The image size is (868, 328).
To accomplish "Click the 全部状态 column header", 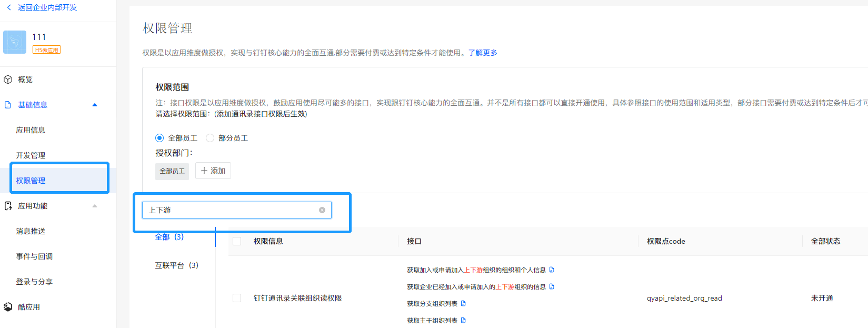I will [825, 241].
